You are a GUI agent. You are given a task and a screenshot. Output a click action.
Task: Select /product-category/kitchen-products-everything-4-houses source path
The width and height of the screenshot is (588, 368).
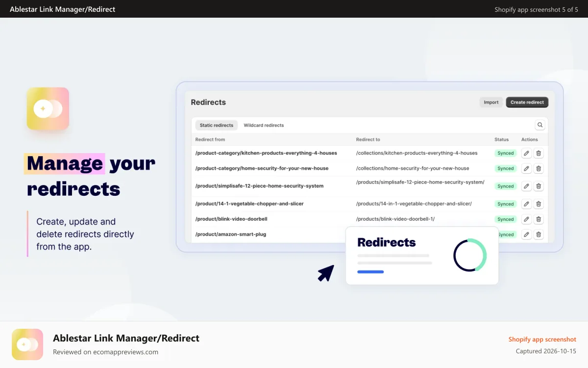tap(266, 153)
